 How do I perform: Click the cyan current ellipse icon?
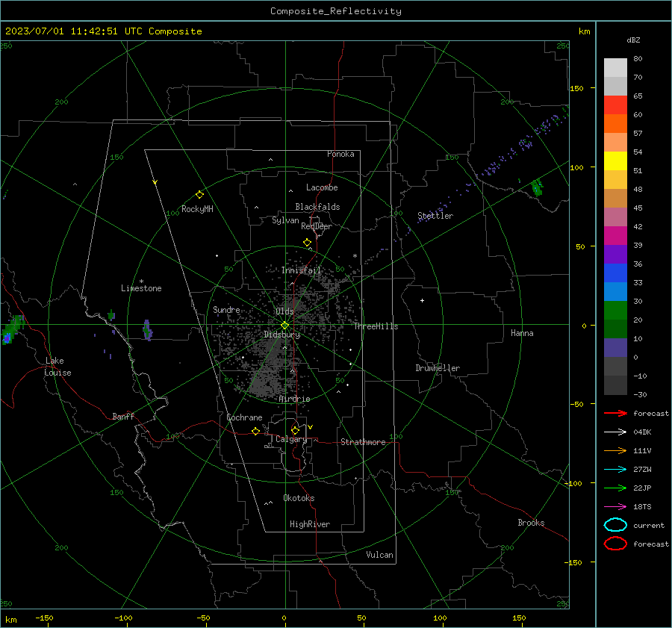(x=615, y=525)
